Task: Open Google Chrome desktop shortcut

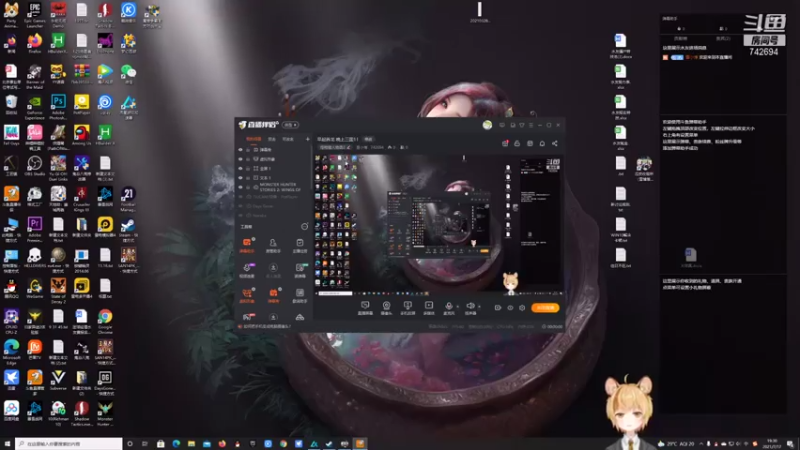Action: coord(105,321)
